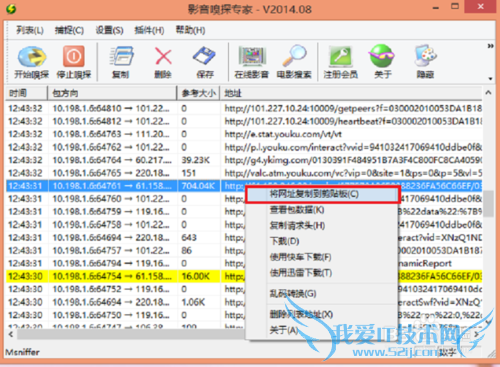
Task: Click the 复制 copy toolbar icon
Action: (121, 62)
